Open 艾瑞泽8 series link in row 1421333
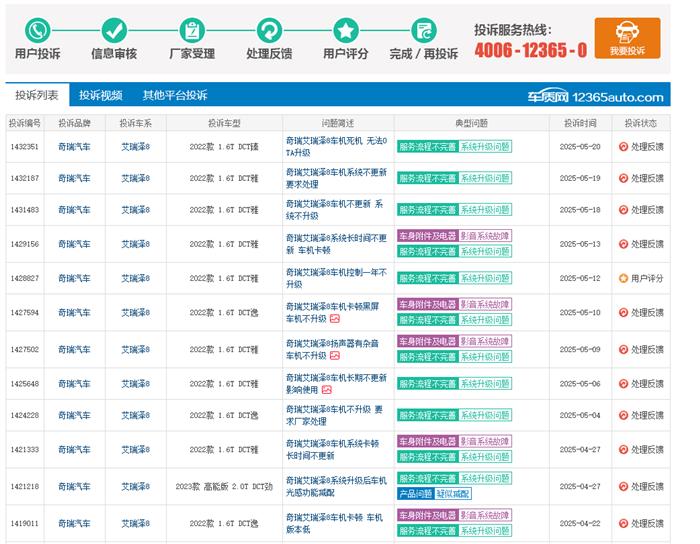Viewport: 700px width, 544px height. pyautogui.click(x=136, y=449)
